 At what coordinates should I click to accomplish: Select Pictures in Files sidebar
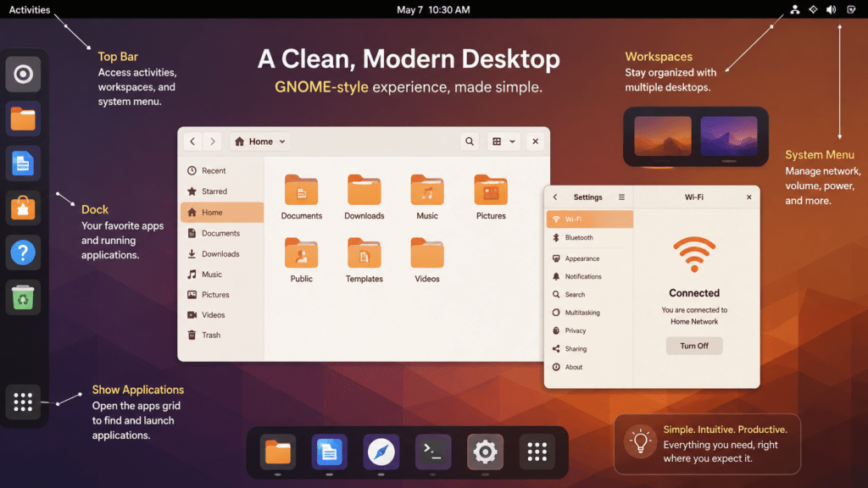[221, 295]
